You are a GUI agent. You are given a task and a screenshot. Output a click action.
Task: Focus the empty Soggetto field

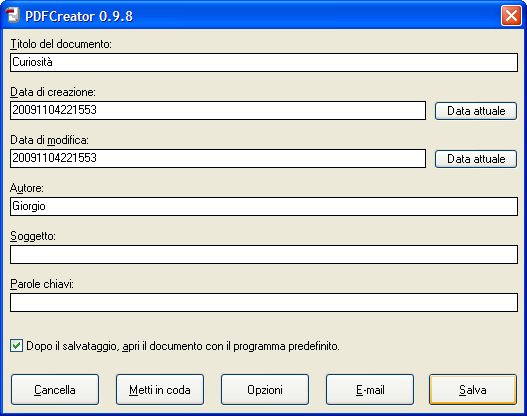264,255
